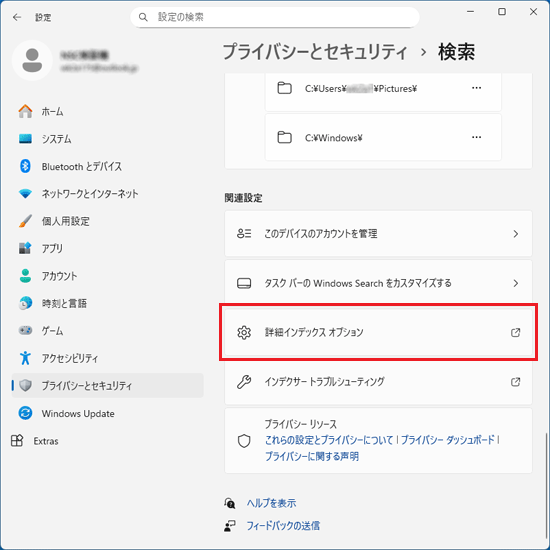
Task: Open インデクサー トラブルシューティング
Action: point(378,381)
